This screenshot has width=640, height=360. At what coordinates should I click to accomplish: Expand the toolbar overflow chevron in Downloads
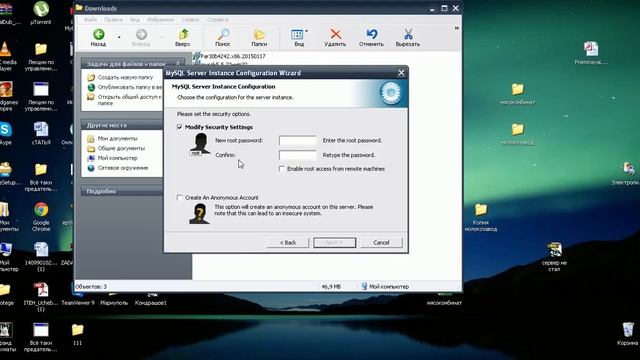coord(457,28)
